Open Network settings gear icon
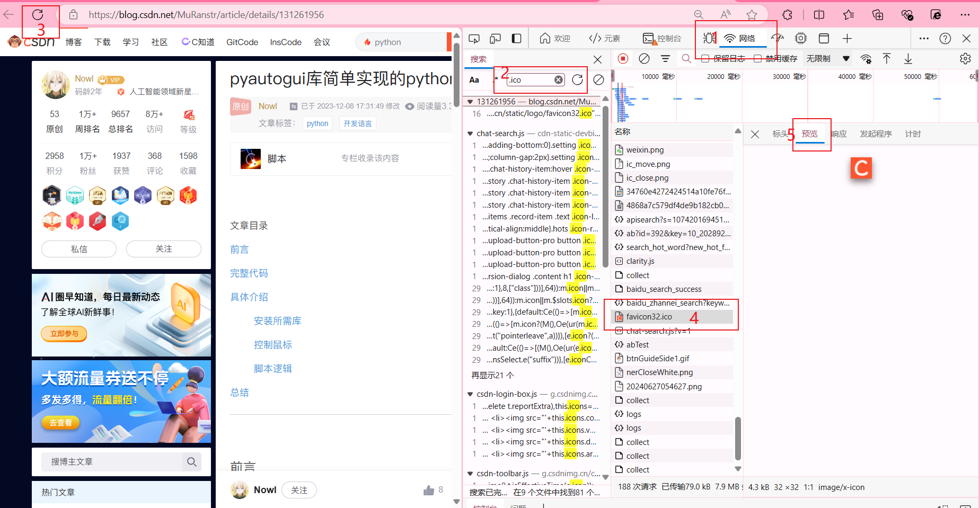 [x=965, y=58]
